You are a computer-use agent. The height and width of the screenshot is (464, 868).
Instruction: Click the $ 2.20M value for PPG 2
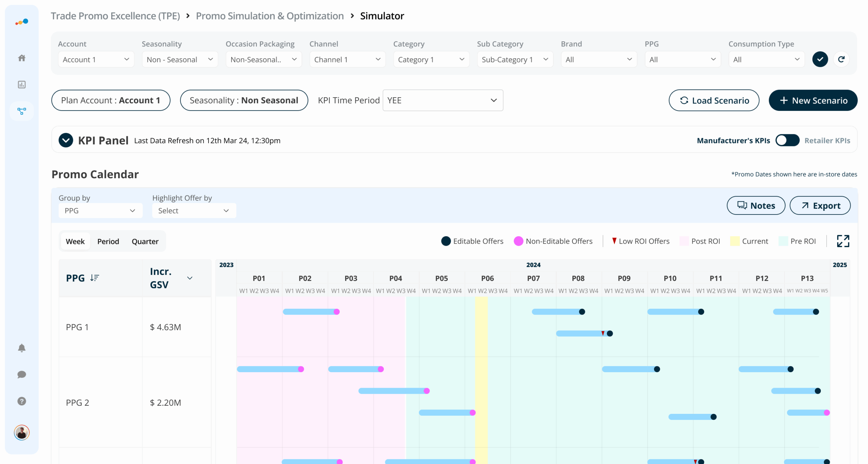[x=165, y=403]
